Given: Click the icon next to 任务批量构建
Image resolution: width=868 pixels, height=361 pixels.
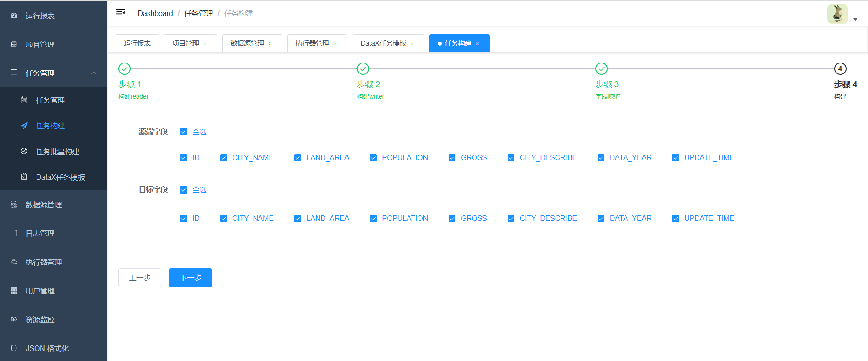Looking at the screenshot, I should point(24,152).
